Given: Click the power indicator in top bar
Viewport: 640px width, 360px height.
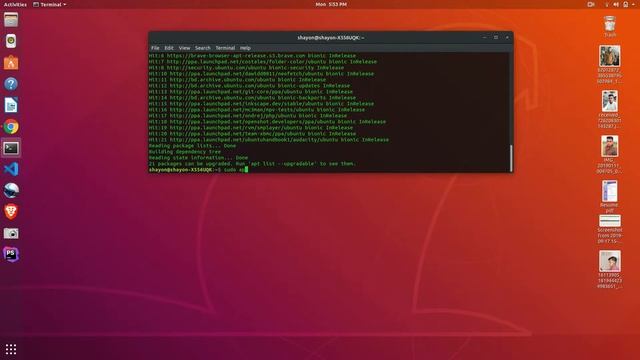Looking at the screenshot, I should pos(626,4).
